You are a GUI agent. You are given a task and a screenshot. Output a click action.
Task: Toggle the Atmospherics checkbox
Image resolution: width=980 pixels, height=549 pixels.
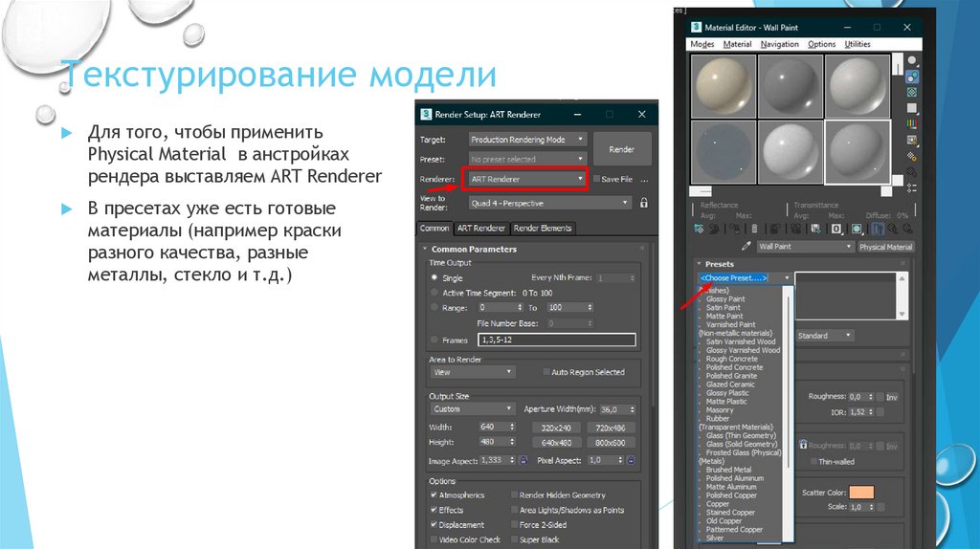pyautogui.click(x=434, y=494)
